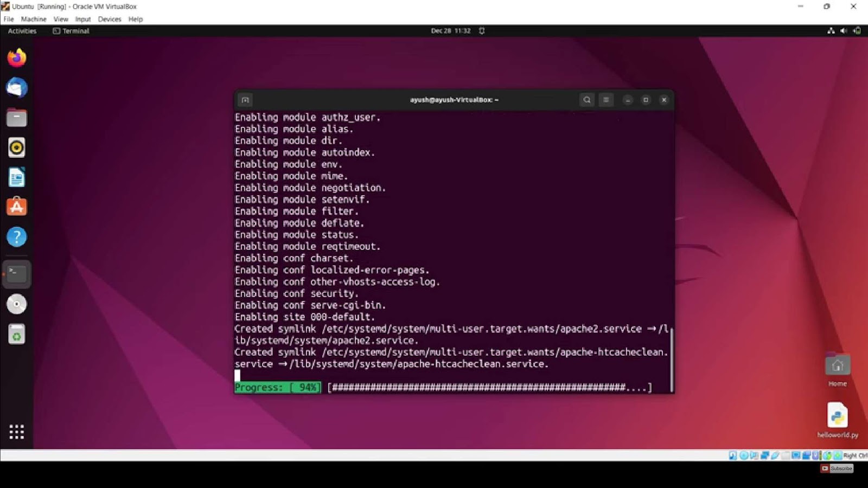This screenshot has height=488, width=868.
Task: Click the terminal vertical scrollbar
Action: [x=672, y=359]
